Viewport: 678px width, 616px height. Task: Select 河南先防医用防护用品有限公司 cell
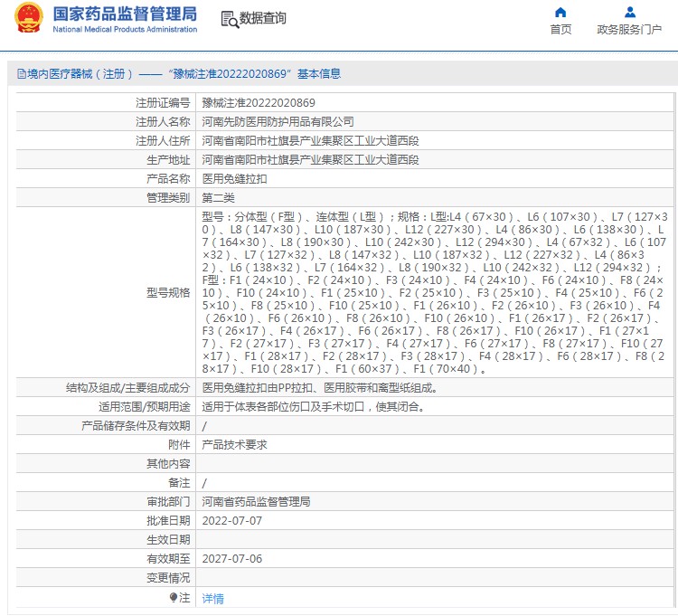pyautogui.click(x=278, y=122)
